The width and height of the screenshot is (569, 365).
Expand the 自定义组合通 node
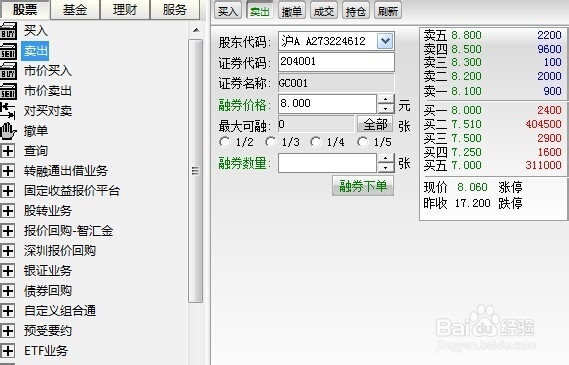[x=8, y=311]
